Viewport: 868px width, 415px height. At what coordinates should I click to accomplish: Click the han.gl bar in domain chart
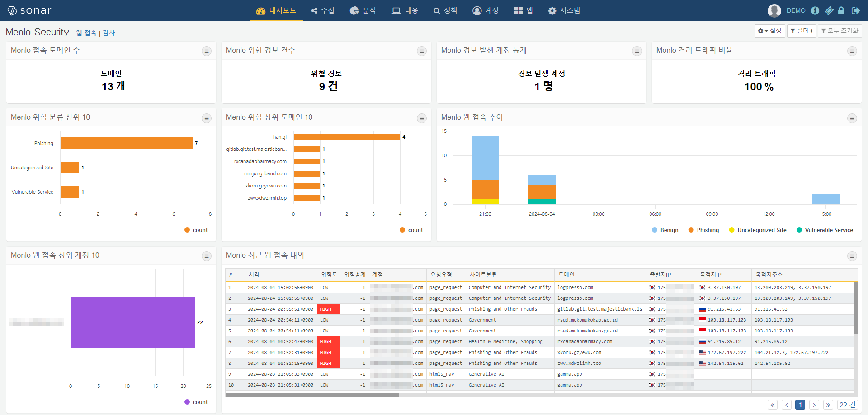[x=347, y=137]
